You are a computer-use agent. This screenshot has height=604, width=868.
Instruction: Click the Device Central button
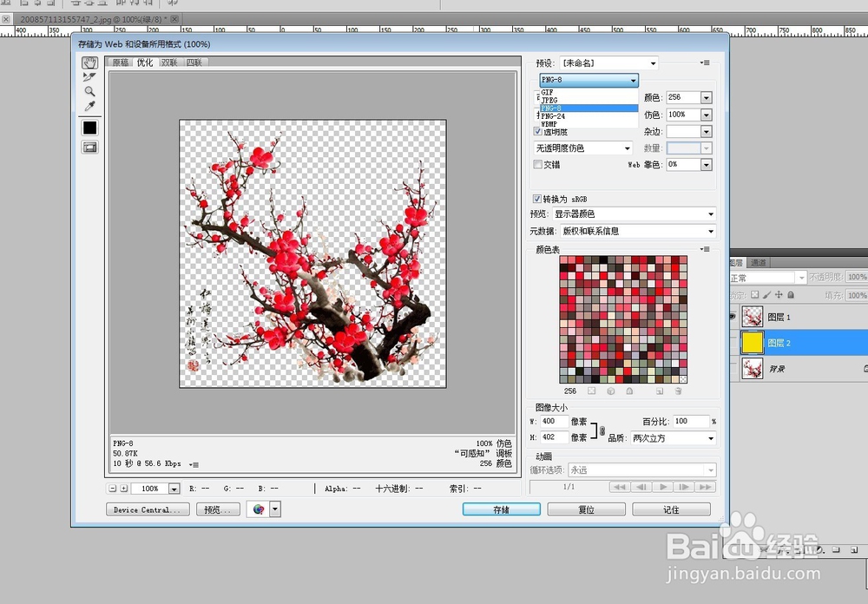tap(148, 509)
